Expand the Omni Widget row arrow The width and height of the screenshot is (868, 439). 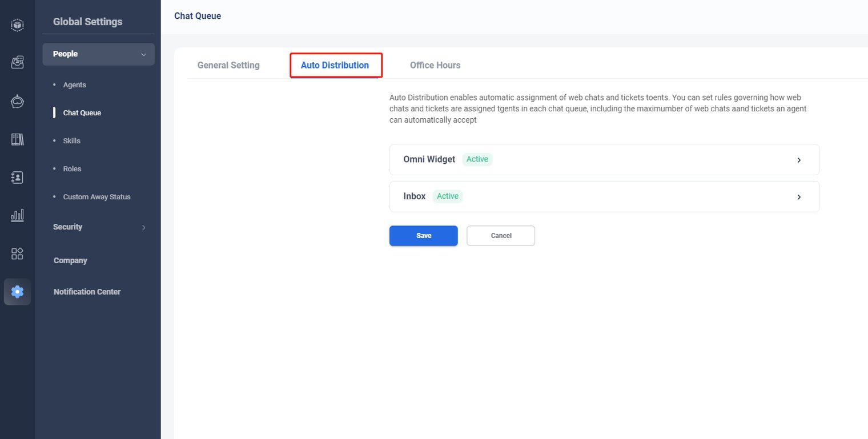click(x=799, y=160)
